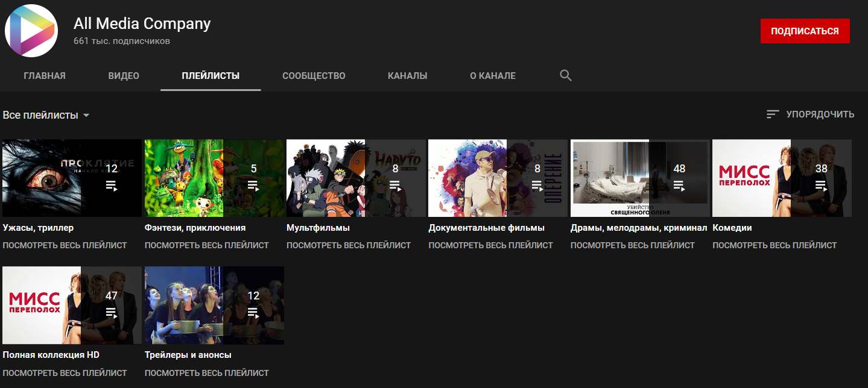
Task: Switch to the Видео tab
Action: [124, 76]
